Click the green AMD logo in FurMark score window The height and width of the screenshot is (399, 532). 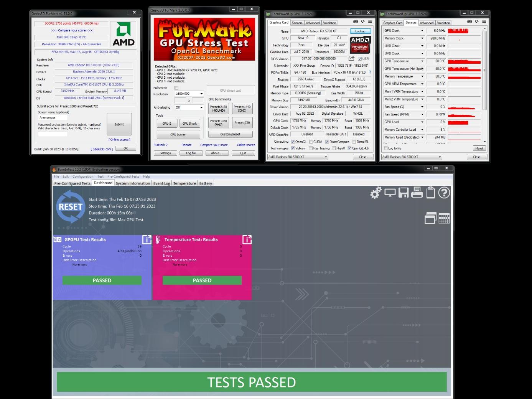124,34
